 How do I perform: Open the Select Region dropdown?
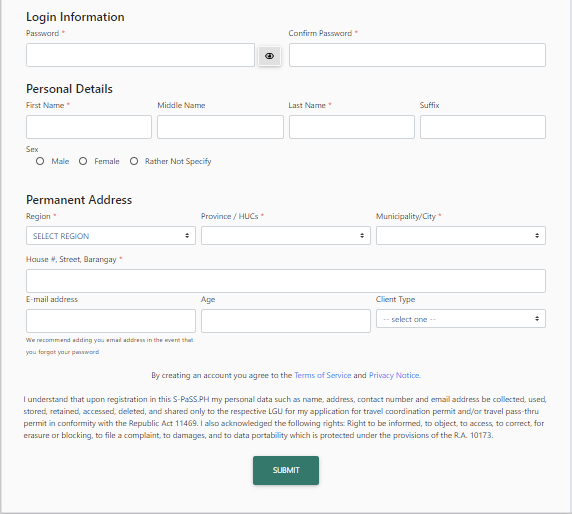tap(111, 236)
